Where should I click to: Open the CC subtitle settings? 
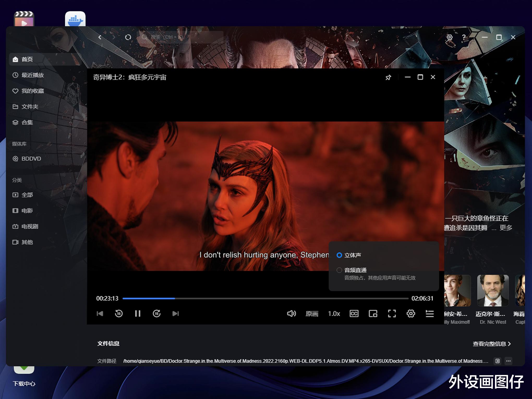[x=354, y=313]
